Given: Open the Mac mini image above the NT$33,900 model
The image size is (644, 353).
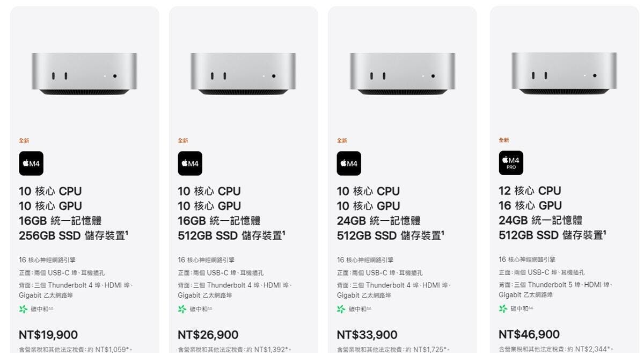Looking at the screenshot, I should (x=402, y=74).
